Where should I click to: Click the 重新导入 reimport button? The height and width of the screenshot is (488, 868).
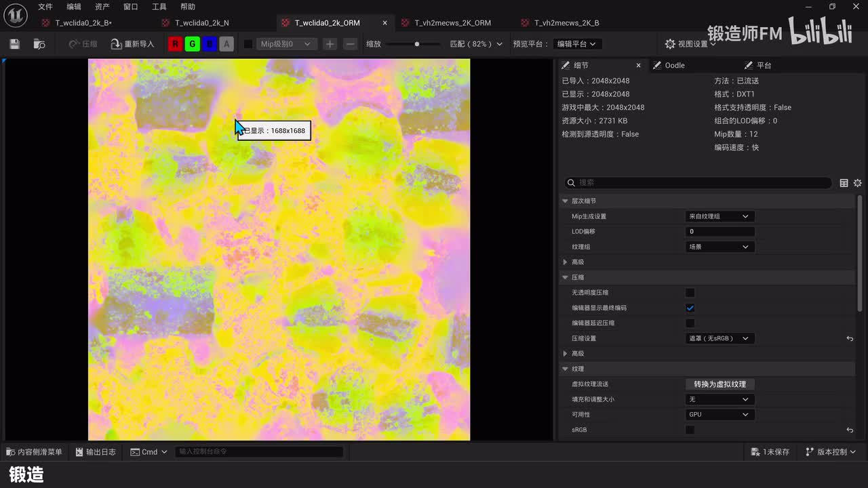133,44
